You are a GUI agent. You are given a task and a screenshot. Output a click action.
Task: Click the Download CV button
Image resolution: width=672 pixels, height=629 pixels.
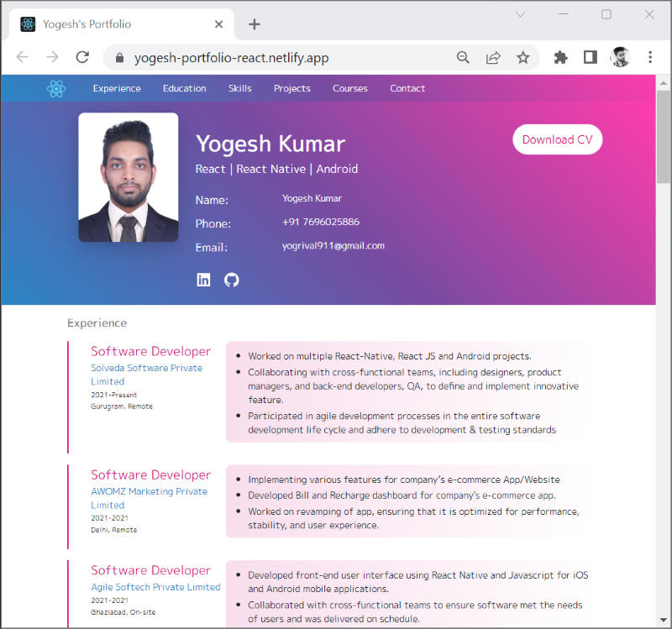pyautogui.click(x=557, y=139)
